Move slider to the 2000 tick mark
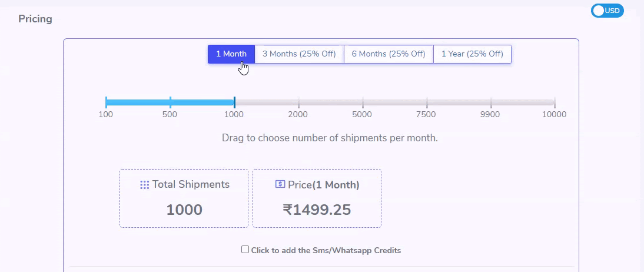 298,102
